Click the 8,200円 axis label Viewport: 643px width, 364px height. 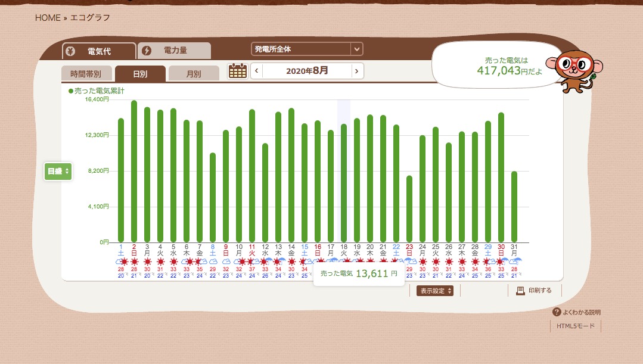tap(98, 170)
